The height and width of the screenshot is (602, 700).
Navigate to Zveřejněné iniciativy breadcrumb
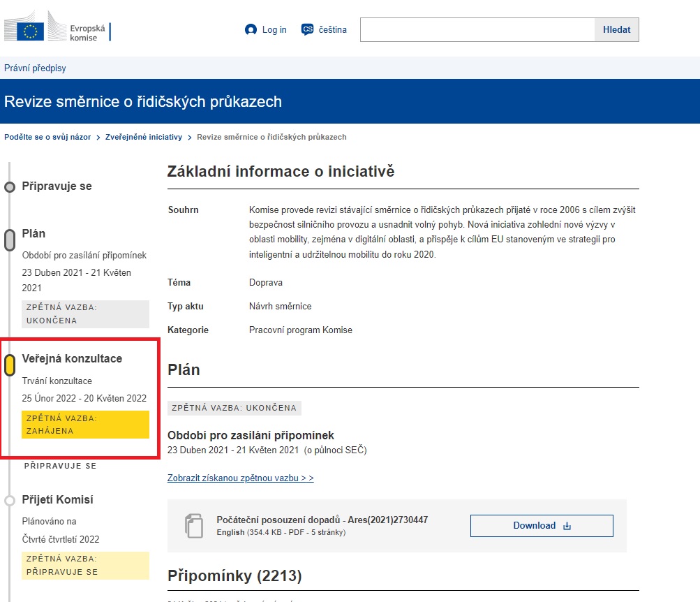pos(143,137)
